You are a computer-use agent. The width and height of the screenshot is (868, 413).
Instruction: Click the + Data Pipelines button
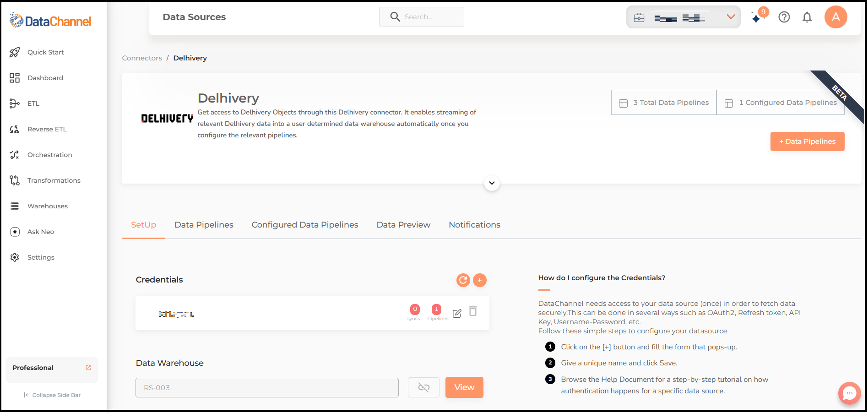(808, 141)
